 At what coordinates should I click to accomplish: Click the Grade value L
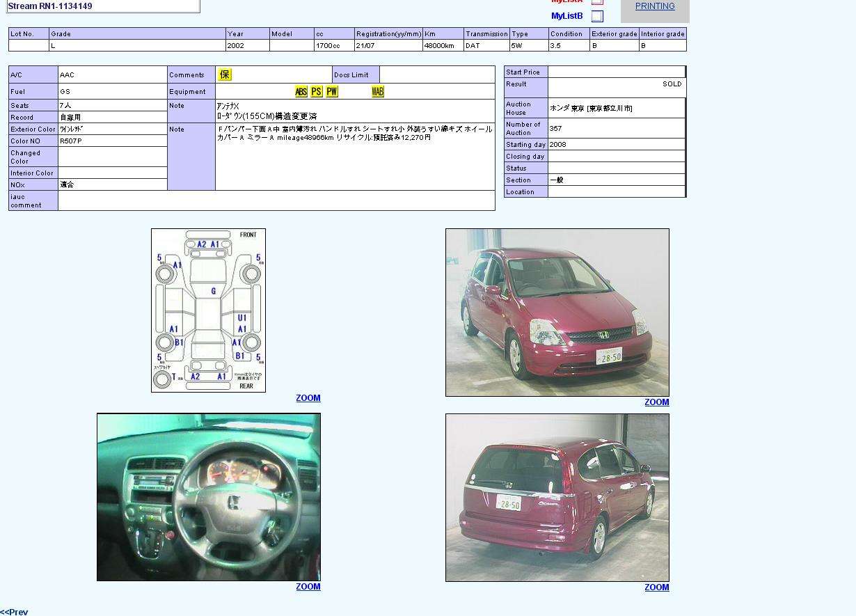point(53,46)
